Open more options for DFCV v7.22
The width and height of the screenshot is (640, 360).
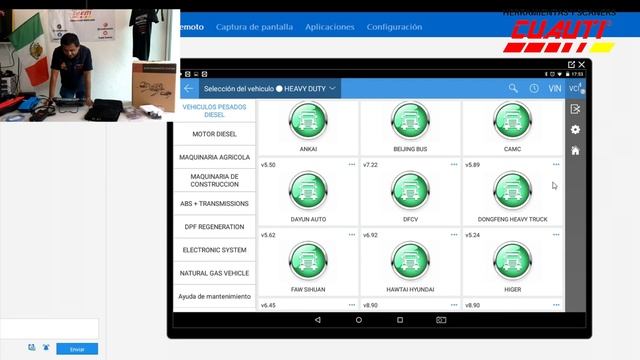pos(454,164)
